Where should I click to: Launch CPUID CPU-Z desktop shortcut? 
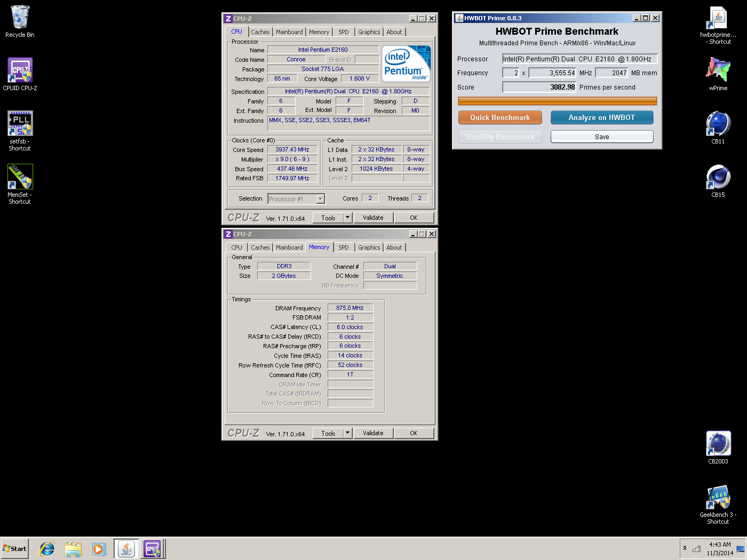coord(20,74)
